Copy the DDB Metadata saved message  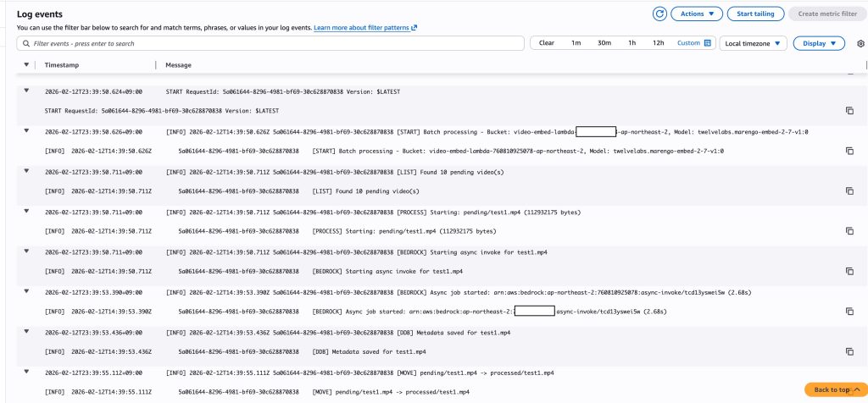[x=849, y=351]
